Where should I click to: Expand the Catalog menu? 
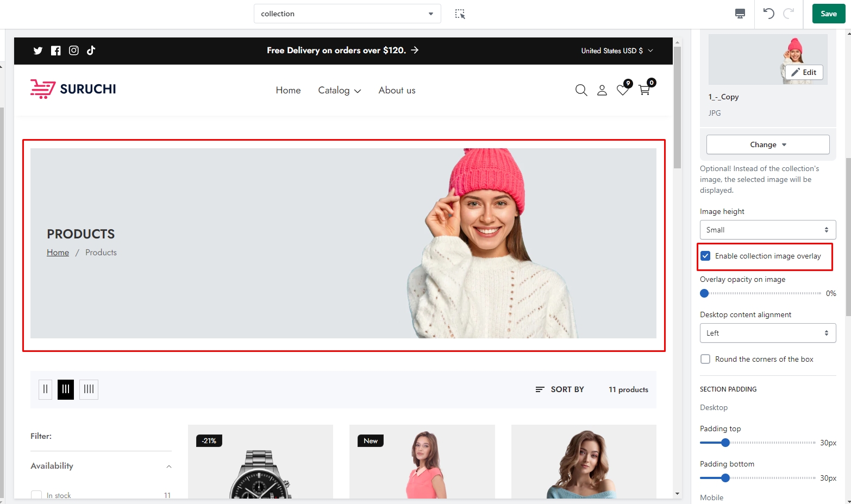pos(339,91)
